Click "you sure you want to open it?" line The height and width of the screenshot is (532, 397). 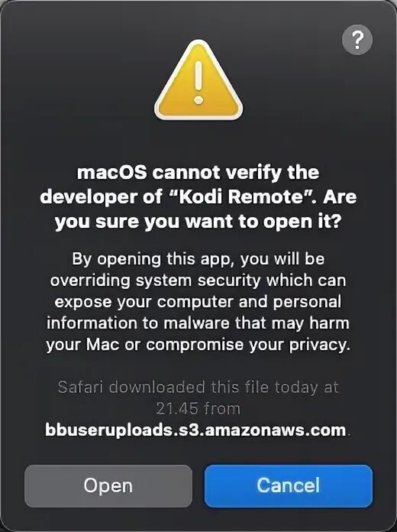coord(198,222)
